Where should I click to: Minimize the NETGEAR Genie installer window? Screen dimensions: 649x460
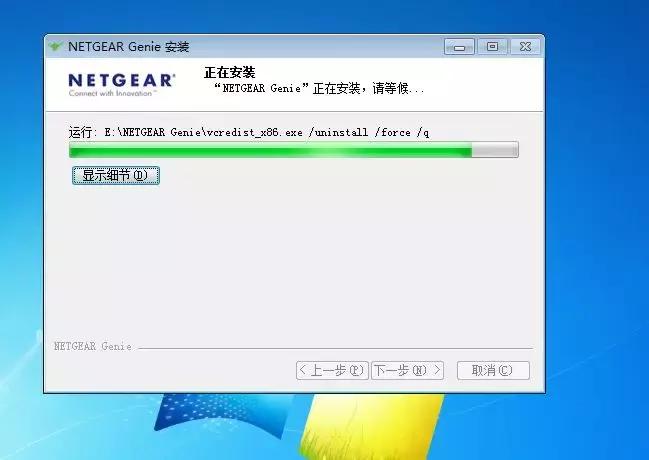[459, 47]
